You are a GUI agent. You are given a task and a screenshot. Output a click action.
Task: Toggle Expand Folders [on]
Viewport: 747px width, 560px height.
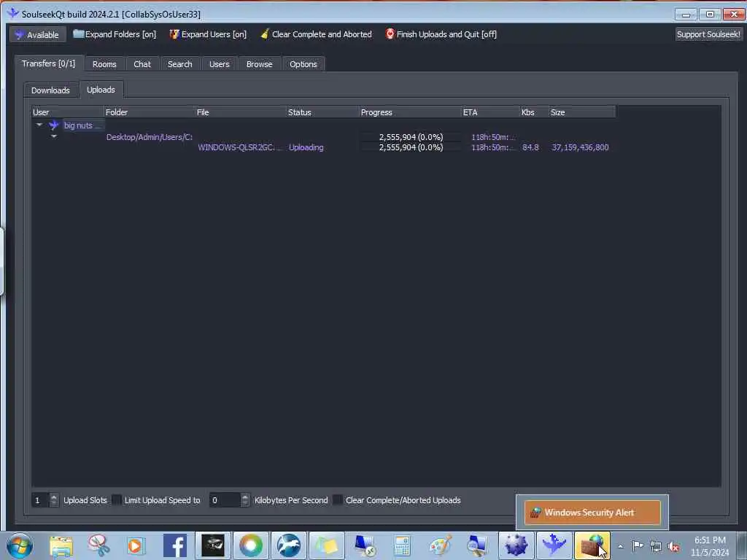[115, 34]
